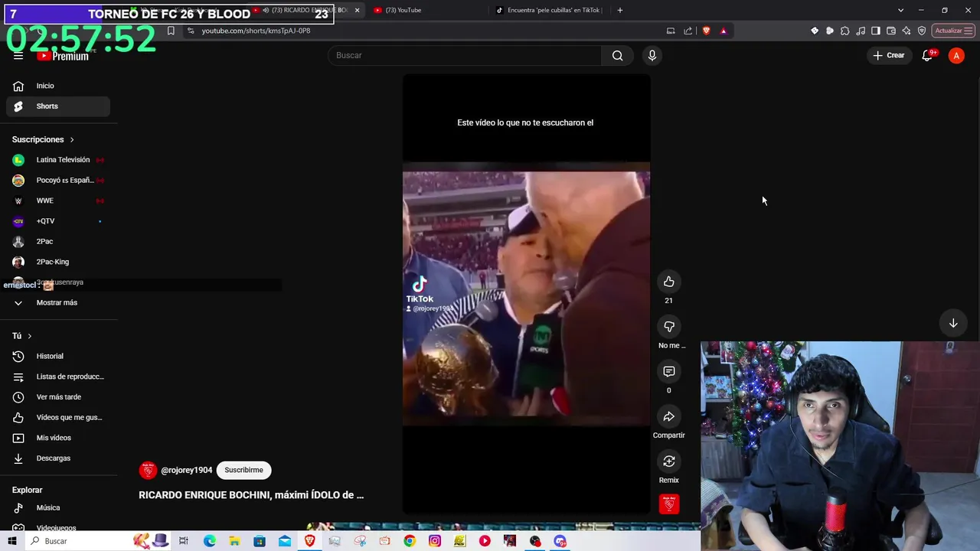Like the Short with thumbs up

click(669, 282)
